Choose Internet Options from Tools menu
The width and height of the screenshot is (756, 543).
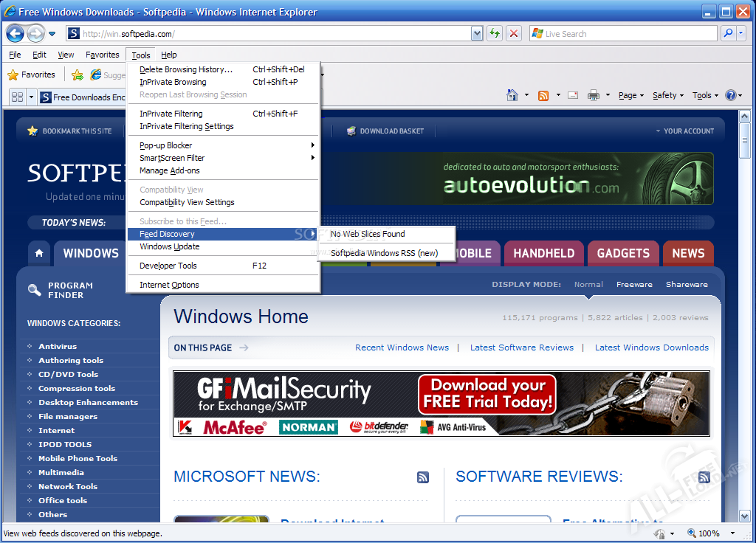(169, 285)
